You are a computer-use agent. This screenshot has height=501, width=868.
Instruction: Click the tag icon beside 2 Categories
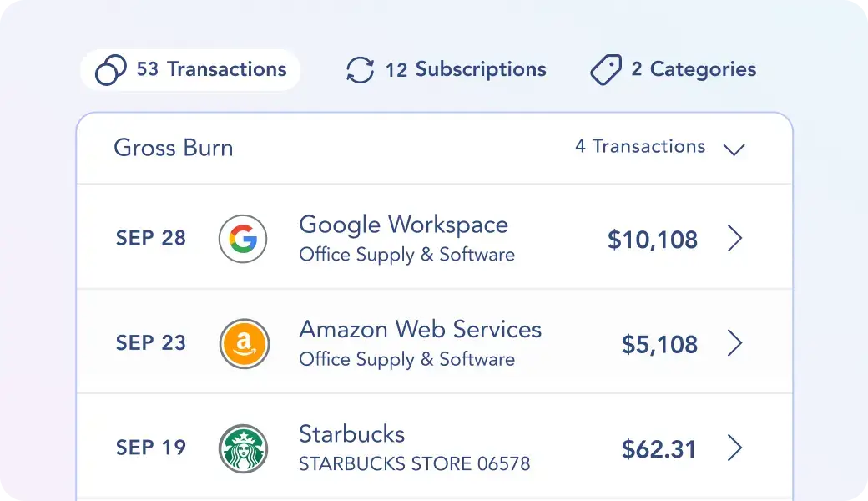pyautogui.click(x=605, y=70)
